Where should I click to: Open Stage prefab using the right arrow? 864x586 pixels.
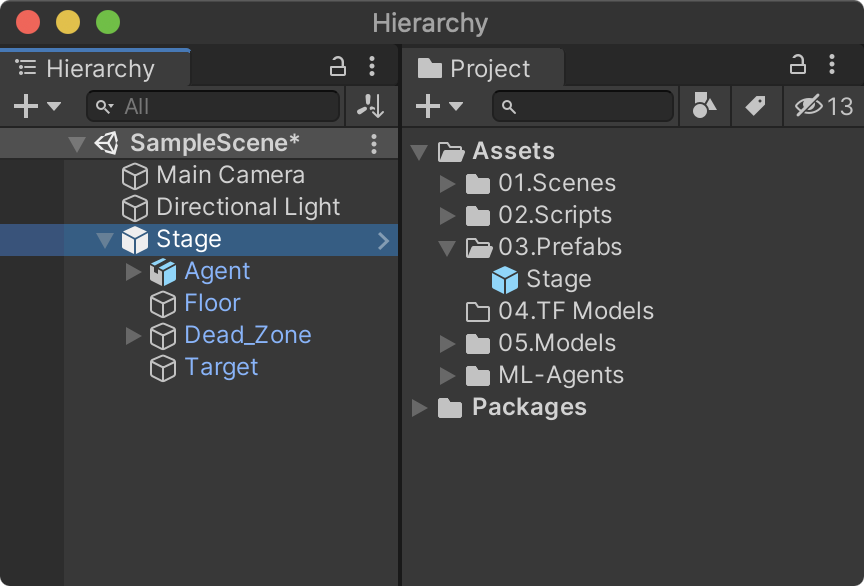[383, 240]
